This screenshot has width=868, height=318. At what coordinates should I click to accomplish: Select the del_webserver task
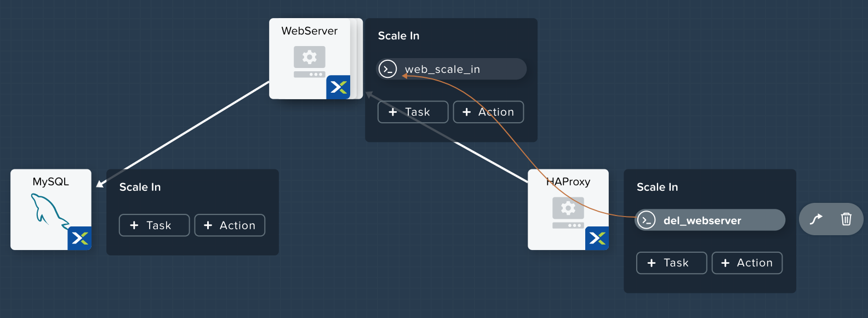coord(710,220)
